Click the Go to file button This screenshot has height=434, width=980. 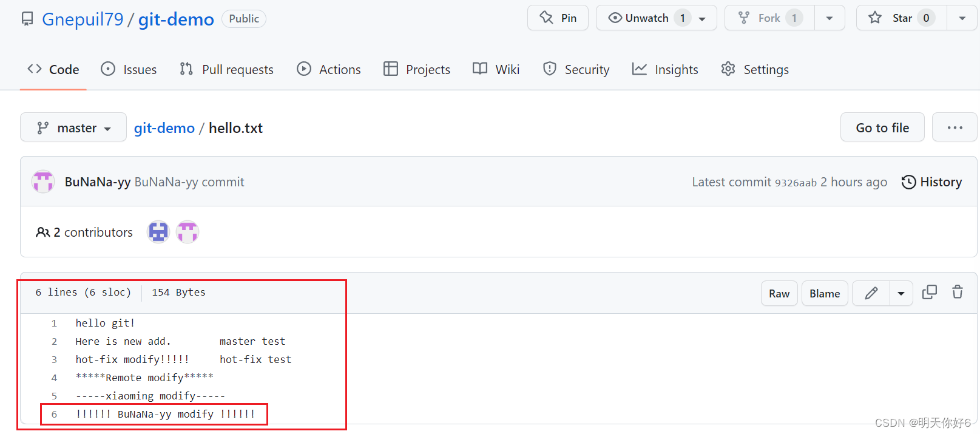[882, 127]
